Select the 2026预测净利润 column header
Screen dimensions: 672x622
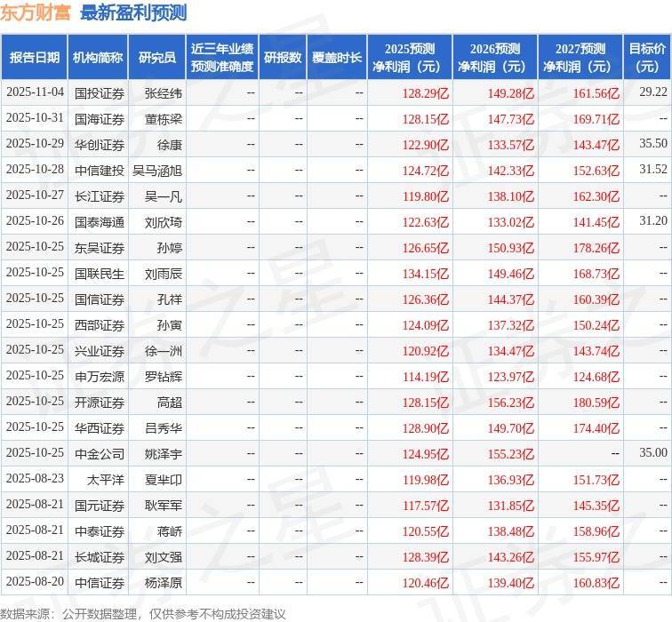pyautogui.click(x=494, y=58)
